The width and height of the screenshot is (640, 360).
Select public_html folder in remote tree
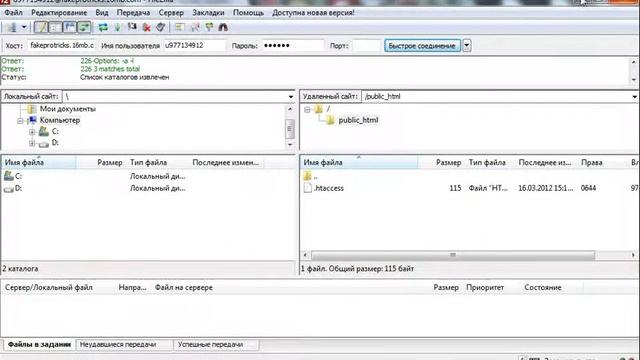[358, 120]
